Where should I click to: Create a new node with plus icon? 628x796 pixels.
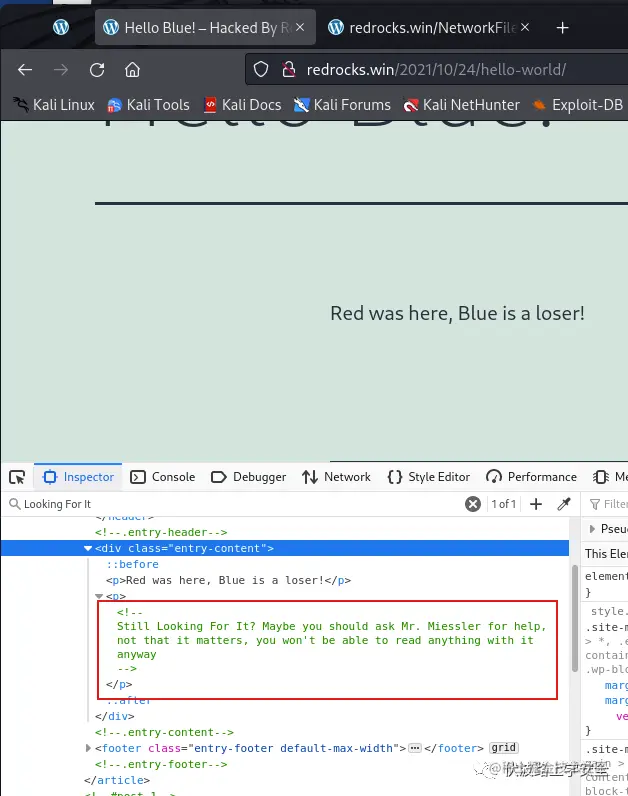(536, 504)
